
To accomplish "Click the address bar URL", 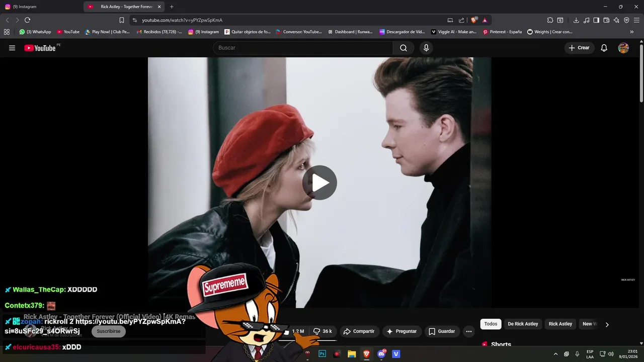I will pos(182,20).
